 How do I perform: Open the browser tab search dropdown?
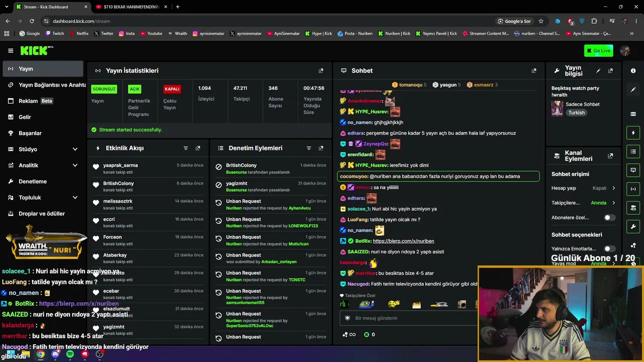(x=8, y=7)
